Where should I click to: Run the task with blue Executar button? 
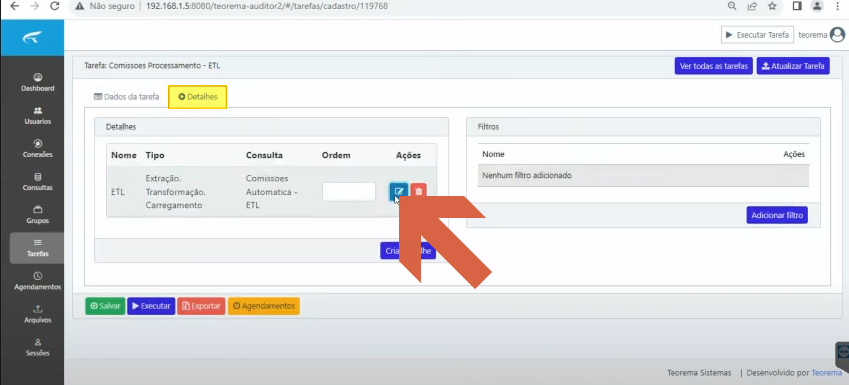(x=151, y=306)
